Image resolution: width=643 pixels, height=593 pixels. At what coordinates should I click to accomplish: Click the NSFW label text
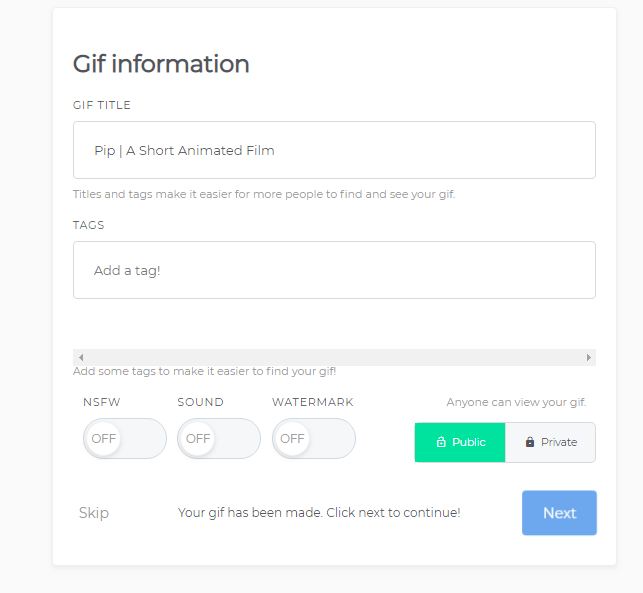[103, 402]
